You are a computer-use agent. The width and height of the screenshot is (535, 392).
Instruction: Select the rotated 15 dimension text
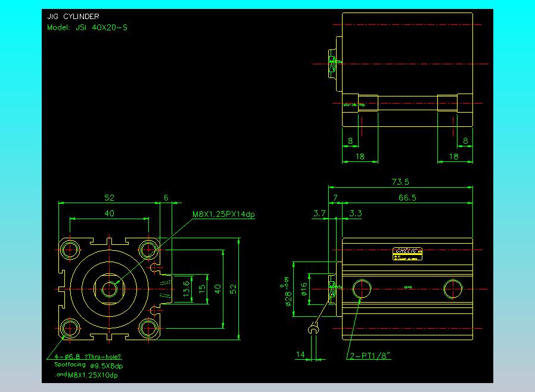point(202,288)
